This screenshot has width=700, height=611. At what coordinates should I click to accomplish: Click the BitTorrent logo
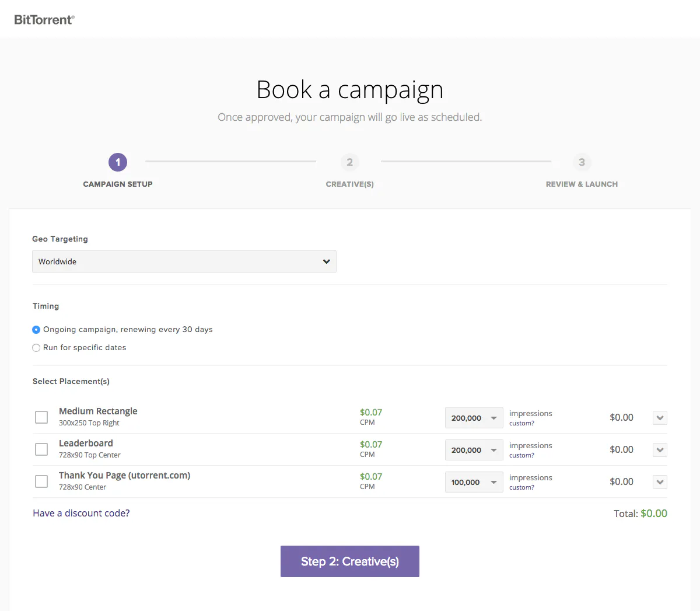(44, 19)
